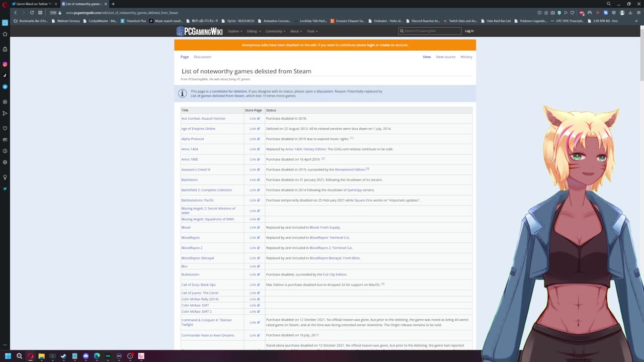This screenshot has width=644, height=362.
Task: Open the Ace Combat: Assault Horizon link
Action: (x=203, y=119)
